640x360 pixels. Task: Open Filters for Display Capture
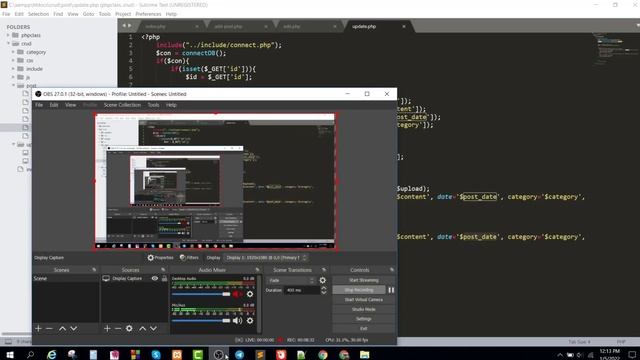(x=189, y=258)
